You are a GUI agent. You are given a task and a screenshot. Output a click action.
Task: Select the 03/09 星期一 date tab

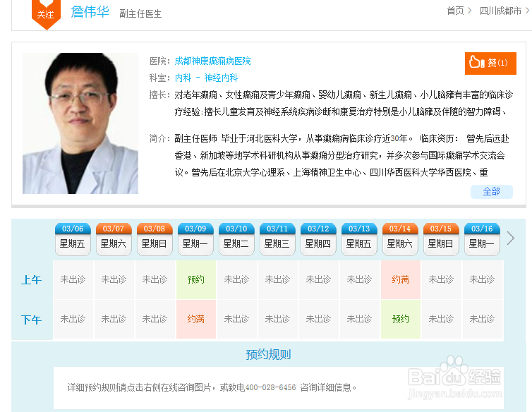[x=195, y=238]
